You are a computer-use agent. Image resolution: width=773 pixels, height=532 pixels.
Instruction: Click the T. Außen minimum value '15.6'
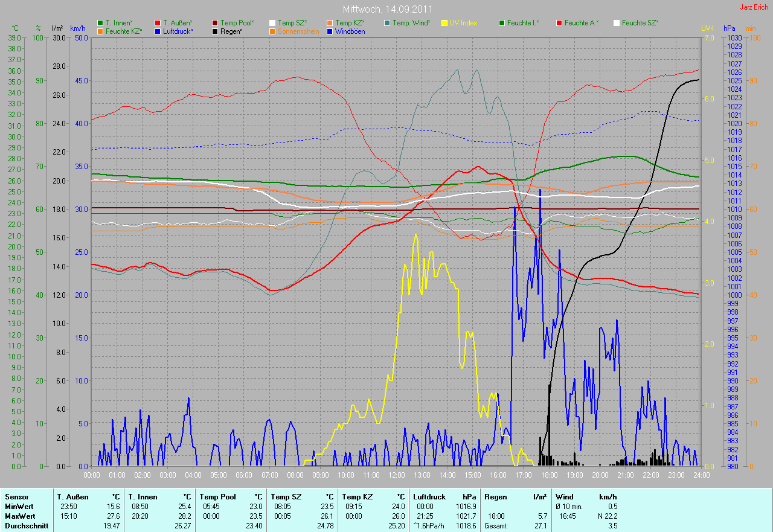pos(114,507)
